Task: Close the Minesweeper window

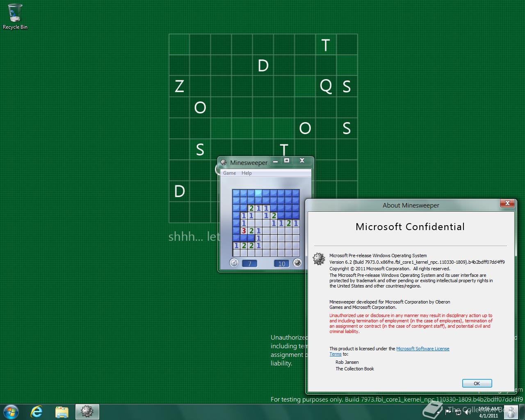Action: tap(302, 161)
